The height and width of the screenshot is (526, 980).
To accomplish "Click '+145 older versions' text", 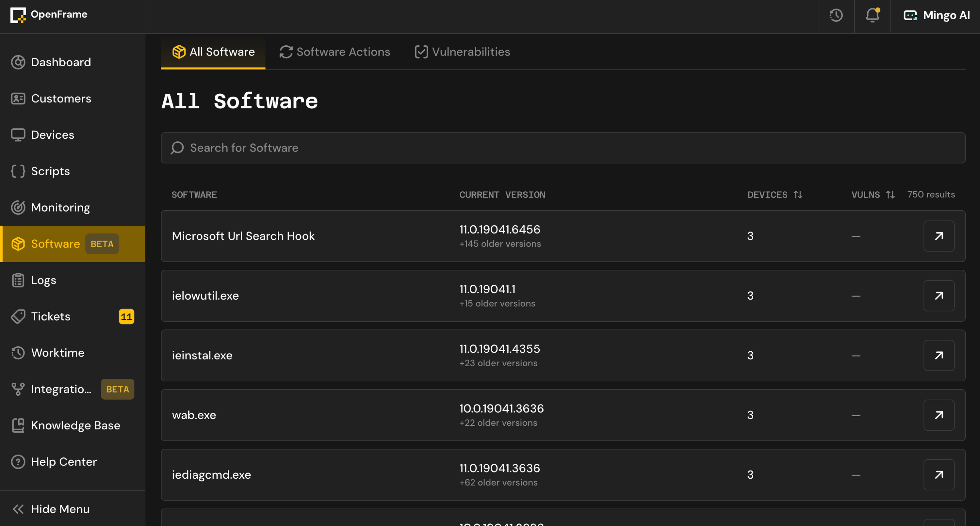I will click(500, 244).
